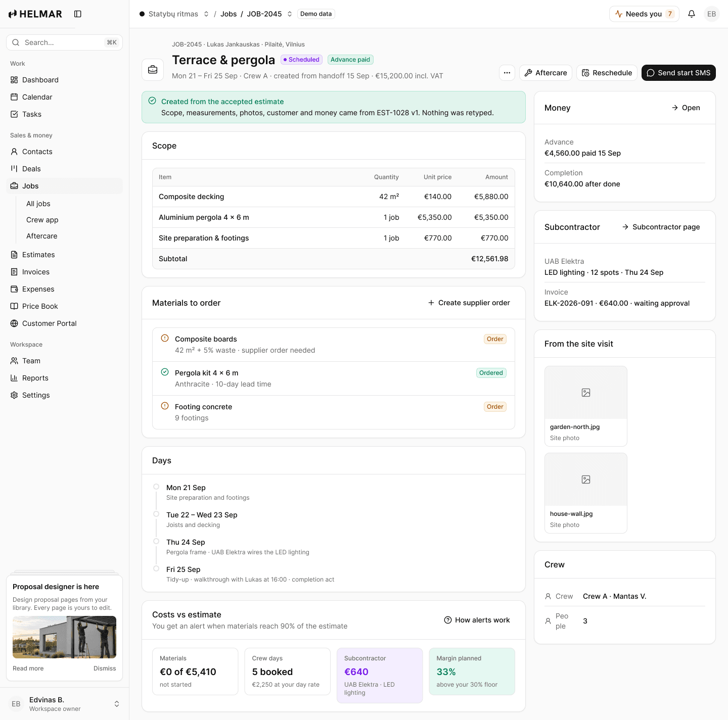Viewport: 728px width, 720px height.
Task: Open Aftercare sub-item in sidebar
Action: point(71,236)
